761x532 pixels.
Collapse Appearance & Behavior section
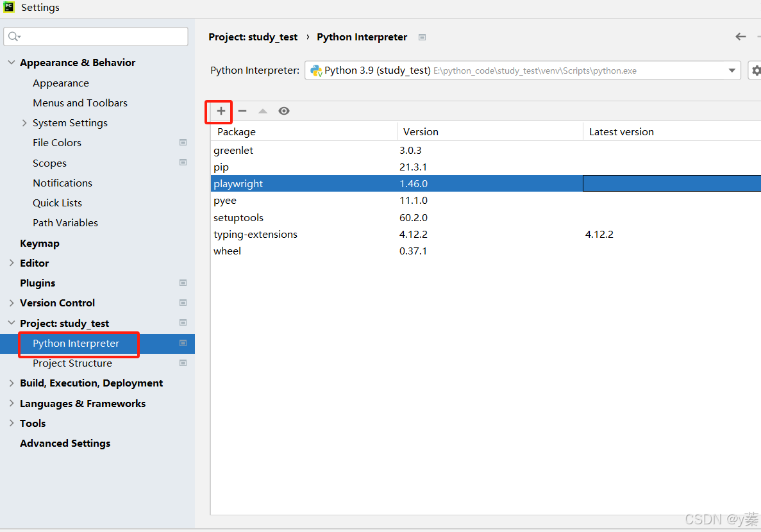pyautogui.click(x=11, y=63)
